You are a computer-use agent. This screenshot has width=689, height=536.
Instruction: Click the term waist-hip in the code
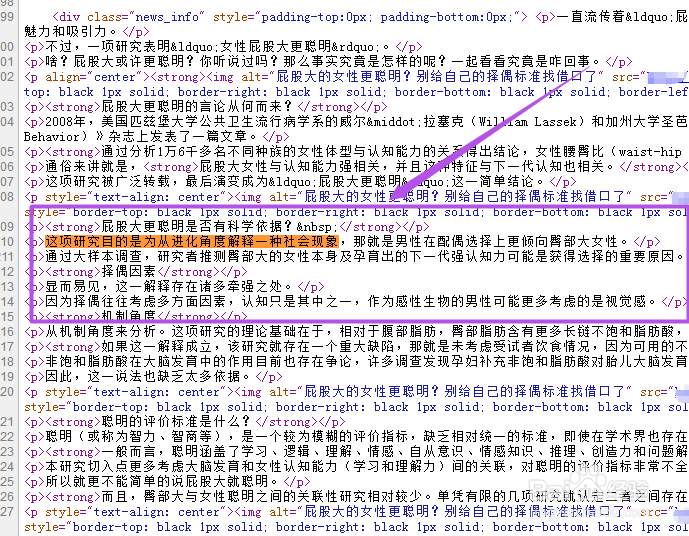pos(650,152)
